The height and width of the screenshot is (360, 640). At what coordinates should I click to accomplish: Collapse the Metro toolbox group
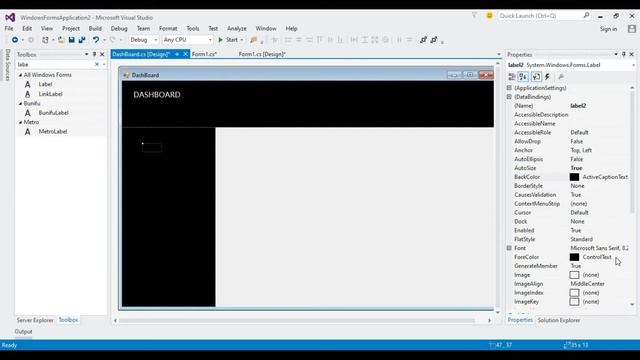pos(20,122)
